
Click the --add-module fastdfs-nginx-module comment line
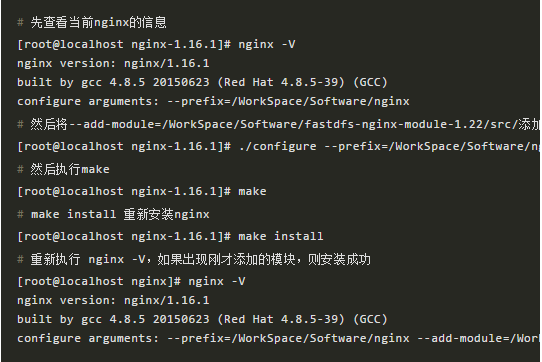pos(278,124)
